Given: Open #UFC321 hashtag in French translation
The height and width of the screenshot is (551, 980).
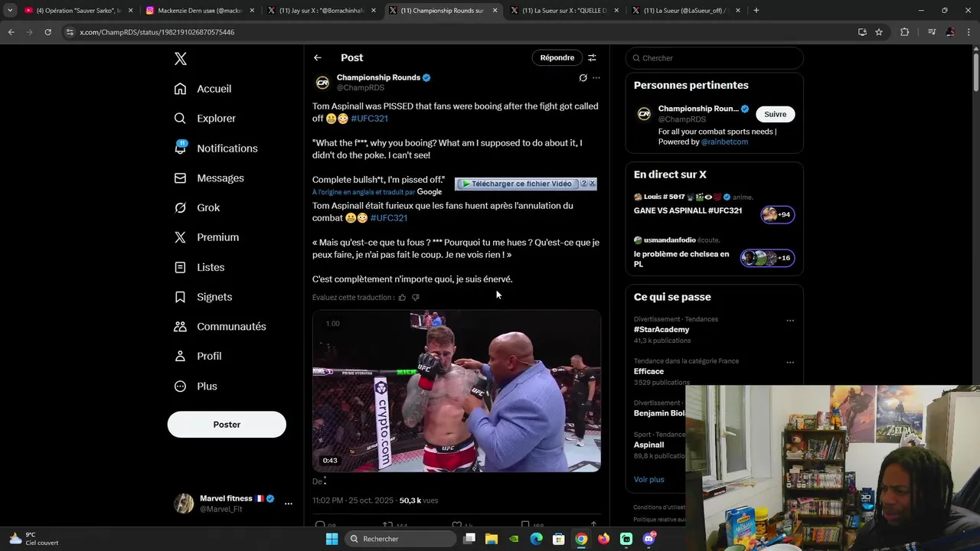Looking at the screenshot, I should coord(389,218).
